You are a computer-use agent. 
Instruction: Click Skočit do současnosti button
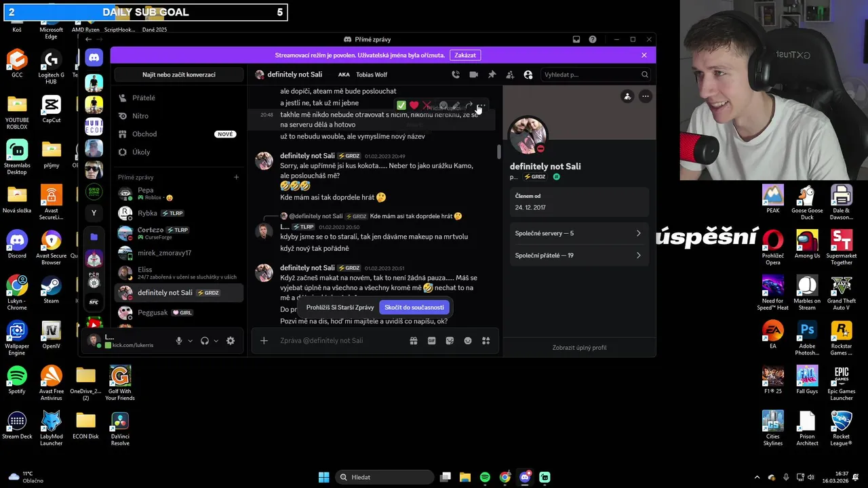414,307
